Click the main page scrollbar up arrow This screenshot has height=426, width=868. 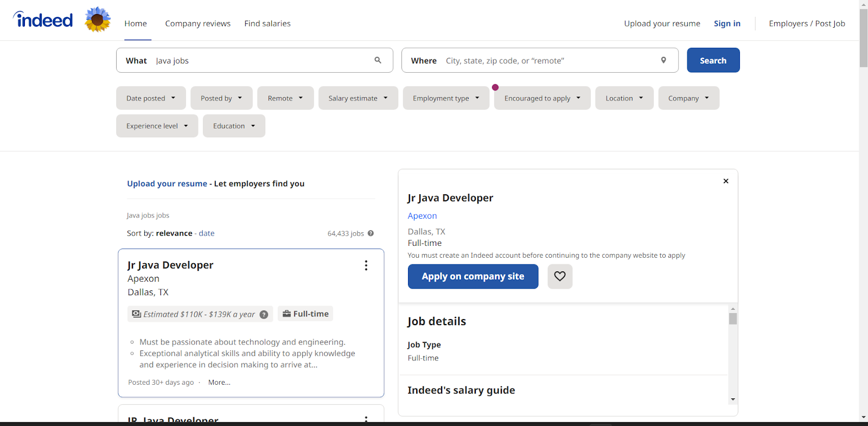pyautogui.click(x=864, y=4)
